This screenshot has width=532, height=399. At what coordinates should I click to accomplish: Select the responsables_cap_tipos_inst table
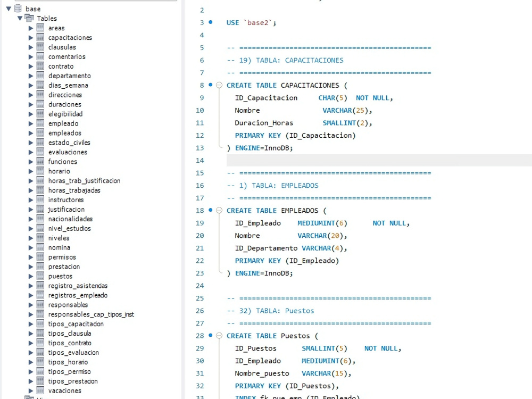coord(91,314)
